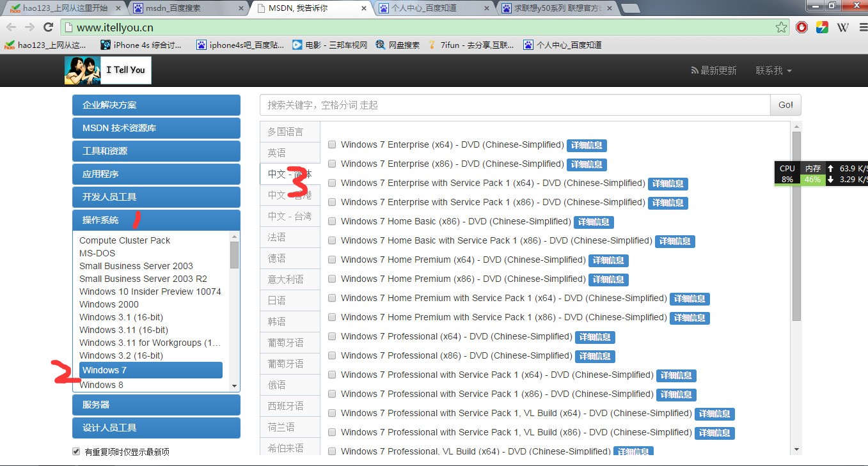868x466 pixels.
Task: Check Windows 7 Enterprise (x64) DVD checkbox
Action: pyautogui.click(x=332, y=144)
